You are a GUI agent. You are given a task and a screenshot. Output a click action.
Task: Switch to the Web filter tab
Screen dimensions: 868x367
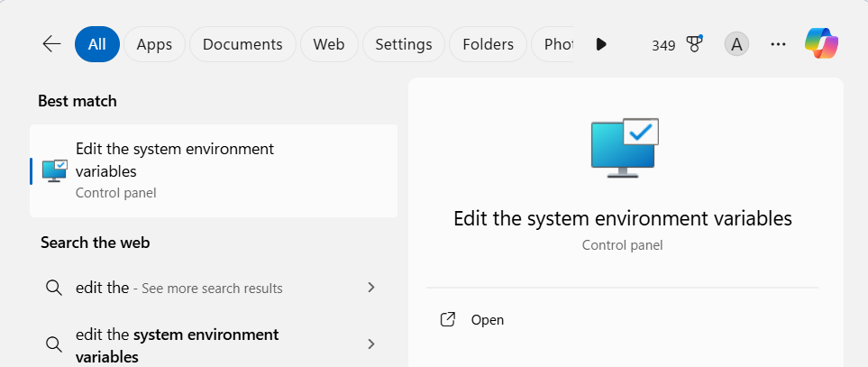329,44
